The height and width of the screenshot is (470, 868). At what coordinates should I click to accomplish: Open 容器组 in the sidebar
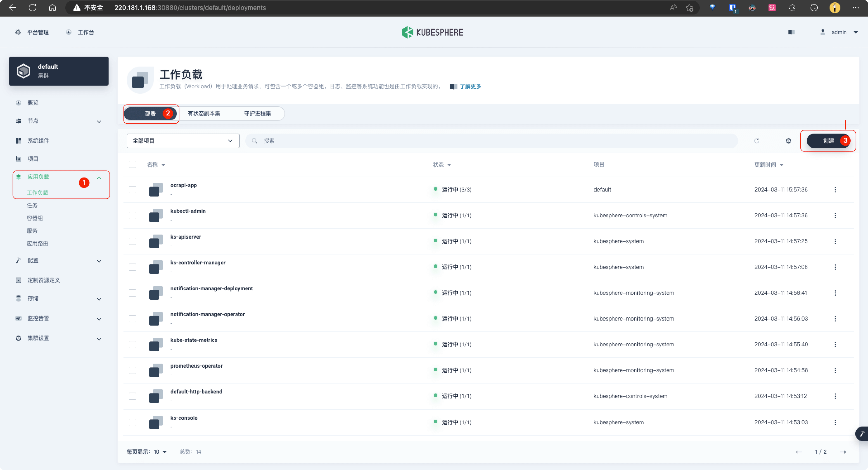click(x=35, y=218)
